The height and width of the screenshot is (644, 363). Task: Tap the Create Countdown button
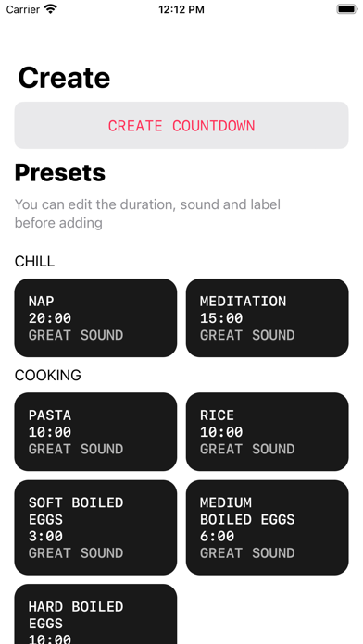(x=181, y=125)
